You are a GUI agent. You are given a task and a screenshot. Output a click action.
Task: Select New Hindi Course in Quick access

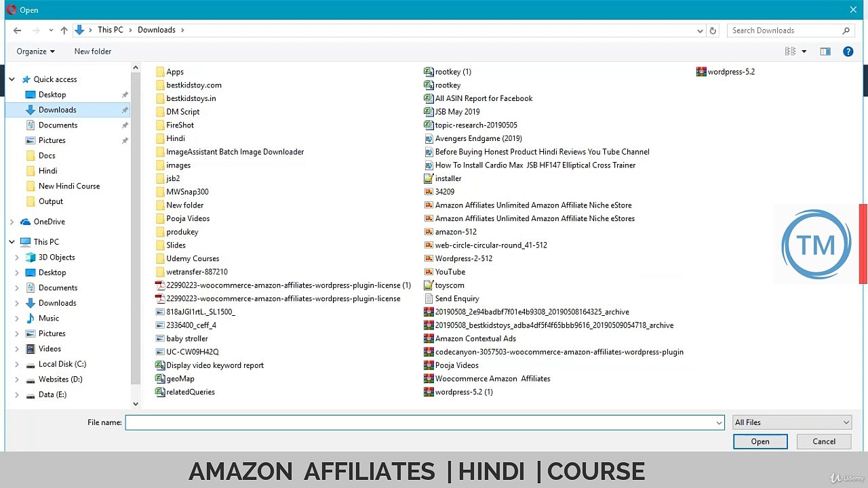(69, 186)
